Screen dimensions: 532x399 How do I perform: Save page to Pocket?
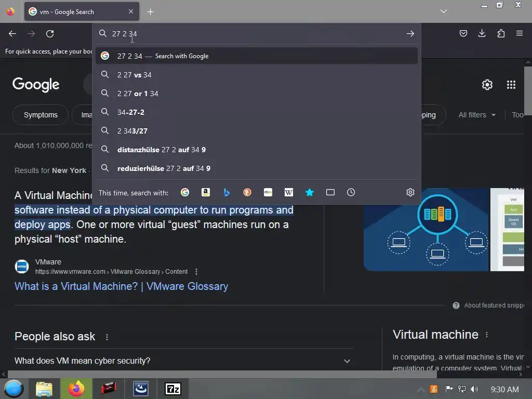click(x=463, y=33)
